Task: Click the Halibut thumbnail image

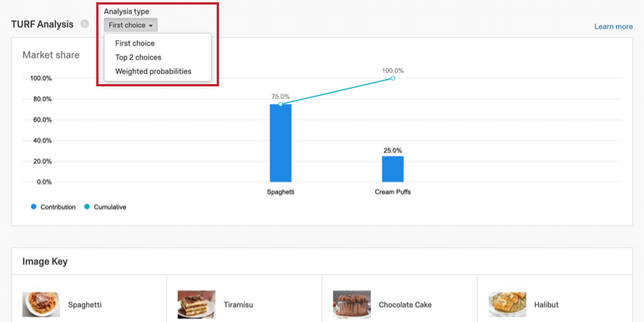Action: (507, 305)
